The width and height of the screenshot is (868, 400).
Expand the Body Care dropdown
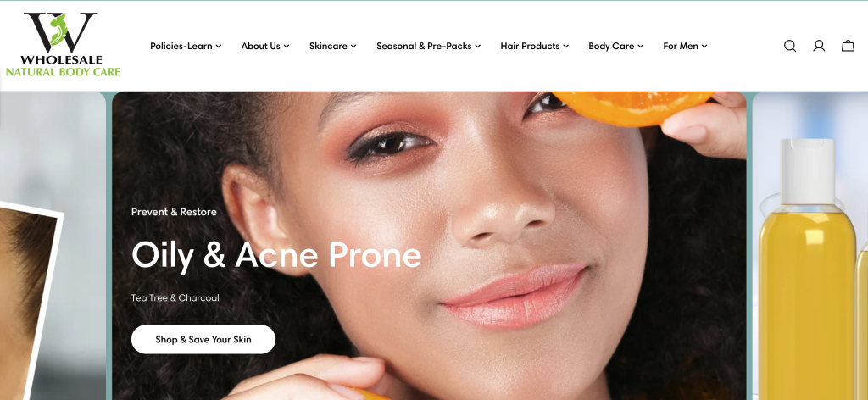615,46
